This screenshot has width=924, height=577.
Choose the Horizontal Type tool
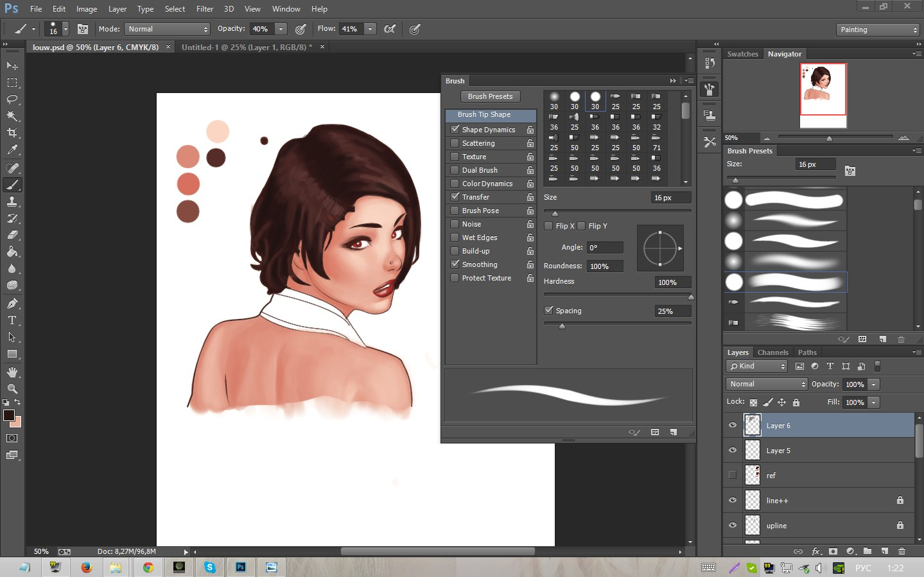pos(12,320)
